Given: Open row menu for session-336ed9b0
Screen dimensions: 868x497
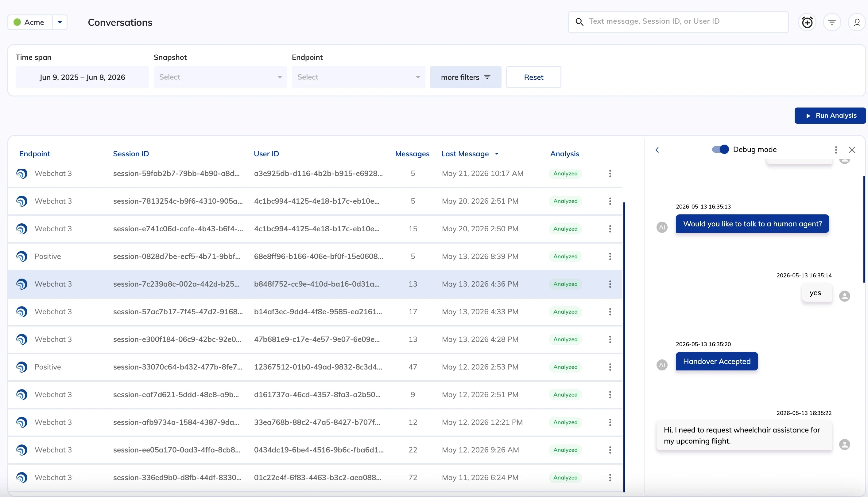Looking at the screenshot, I should click(x=610, y=478).
